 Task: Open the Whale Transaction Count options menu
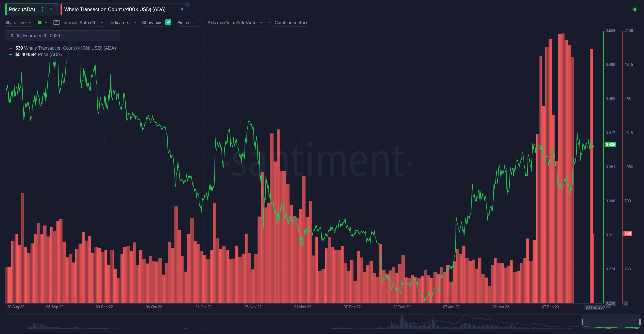(173, 9)
